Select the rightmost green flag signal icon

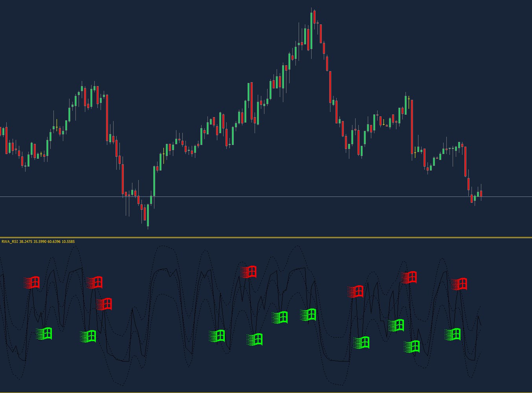point(453,334)
